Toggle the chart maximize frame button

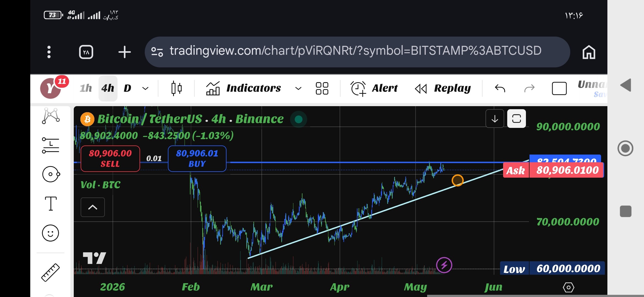click(x=516, y=119)
